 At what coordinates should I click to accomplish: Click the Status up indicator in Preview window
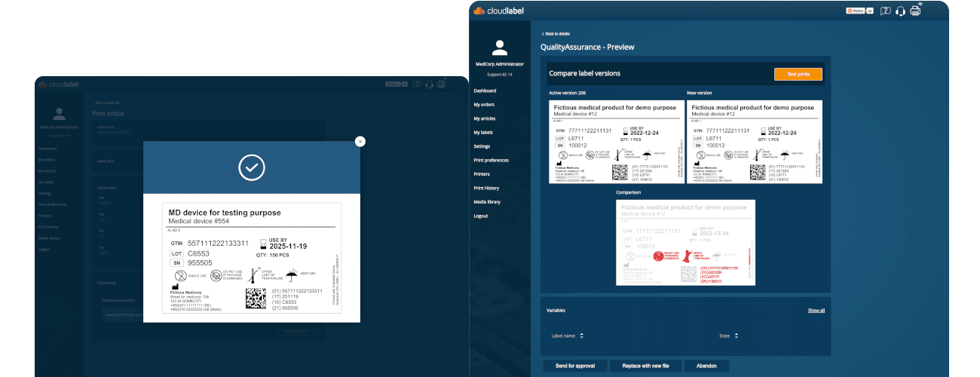(x=859, y=11)
